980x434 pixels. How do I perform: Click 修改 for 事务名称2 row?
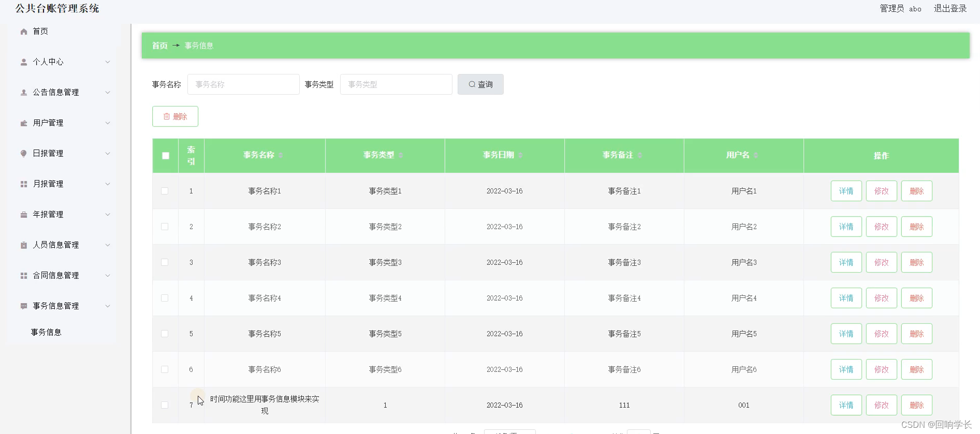[x=882, y=227]
